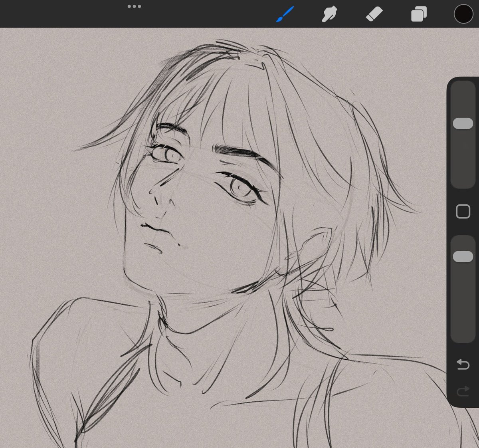Click the brush size slider handle

(463, 123)
